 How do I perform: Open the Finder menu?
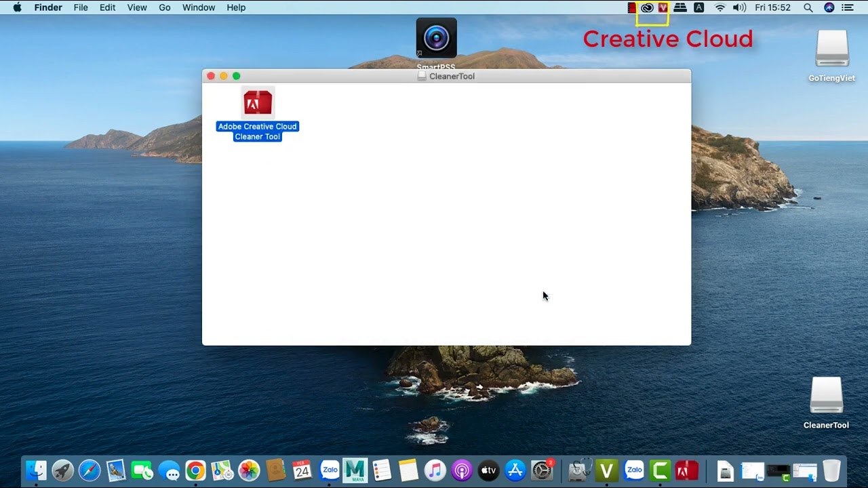click(x=48, y=7)
